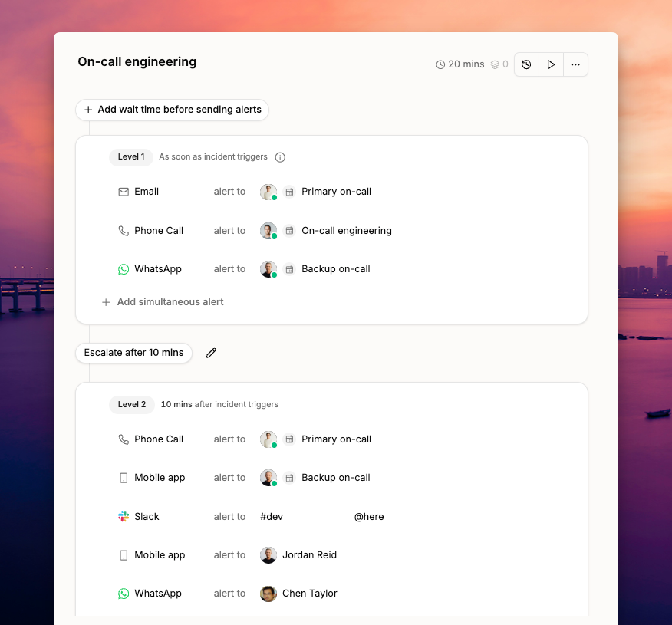The image size is (672, 625).
Task: Open the history clock icon button
Action: (x=526, y=64)
